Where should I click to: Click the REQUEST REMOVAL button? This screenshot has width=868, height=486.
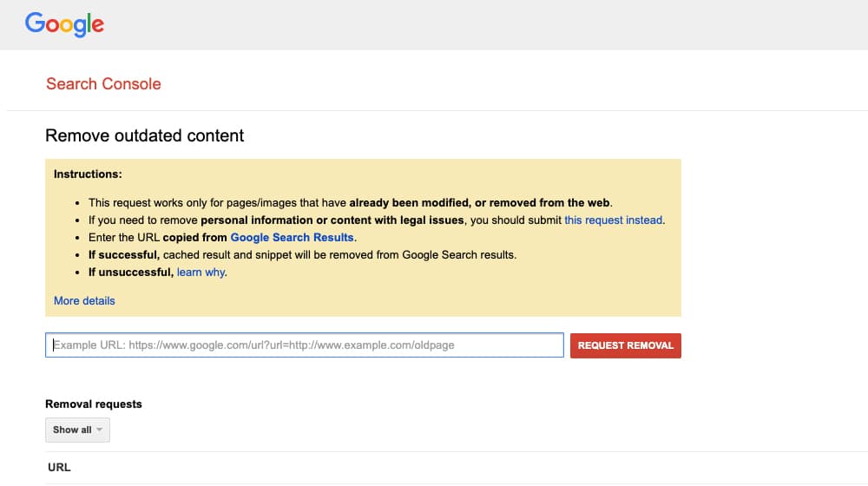626,345
